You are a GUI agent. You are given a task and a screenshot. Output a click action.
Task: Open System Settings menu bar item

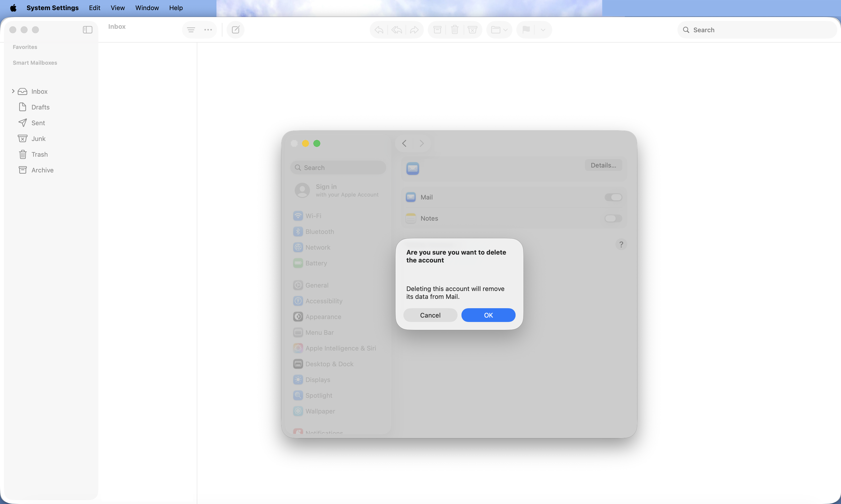coord(52,8)
